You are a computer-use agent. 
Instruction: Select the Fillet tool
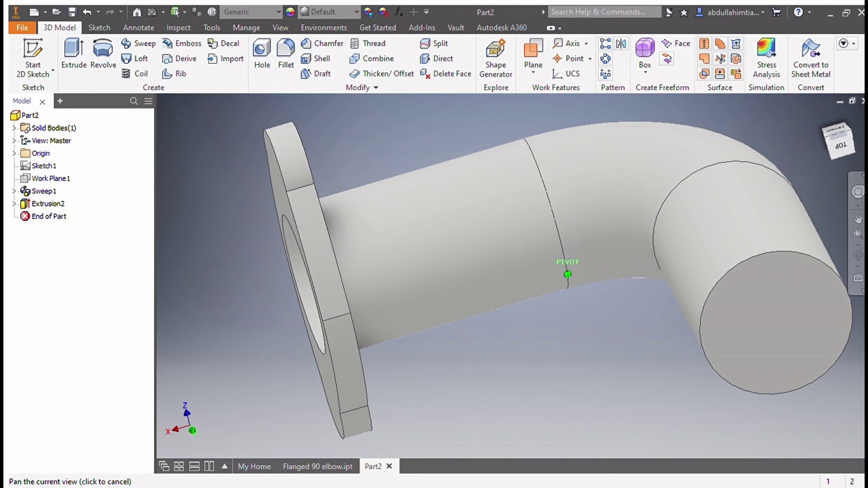[x=285, y=54]
